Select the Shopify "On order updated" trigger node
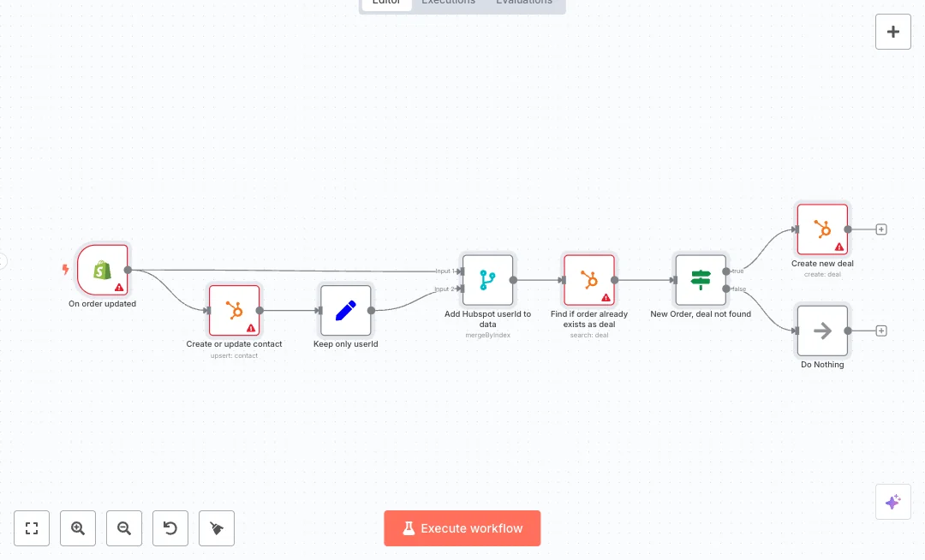Screen dimensions: 925x560 (x=103, y=270)
